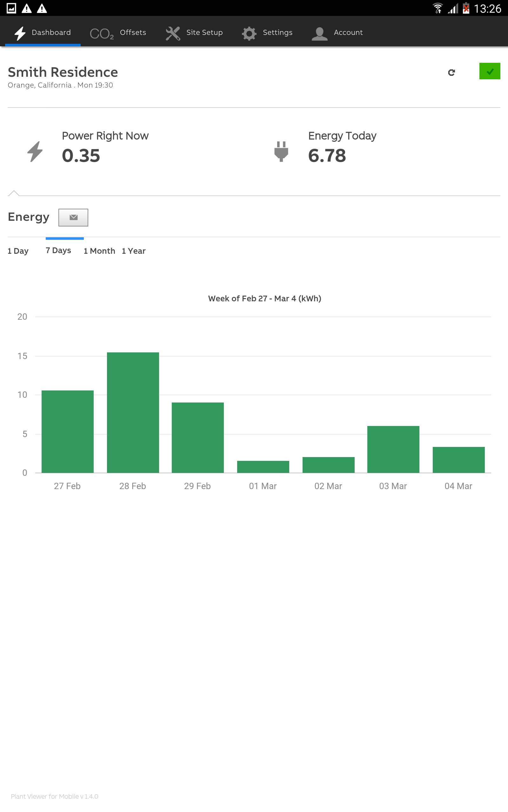508x812 pixels.
Task: Tap the green checkmark status indicator
Action: [x=490, y=71]
